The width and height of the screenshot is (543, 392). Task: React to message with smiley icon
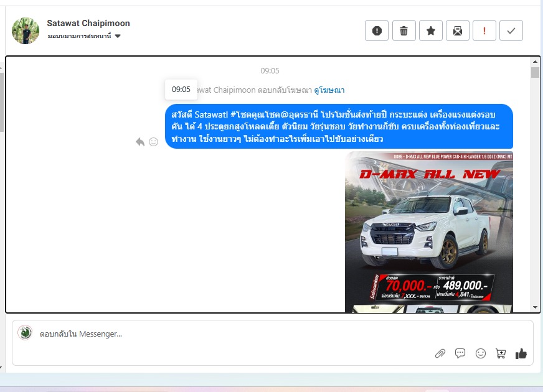tap(154, 142)
